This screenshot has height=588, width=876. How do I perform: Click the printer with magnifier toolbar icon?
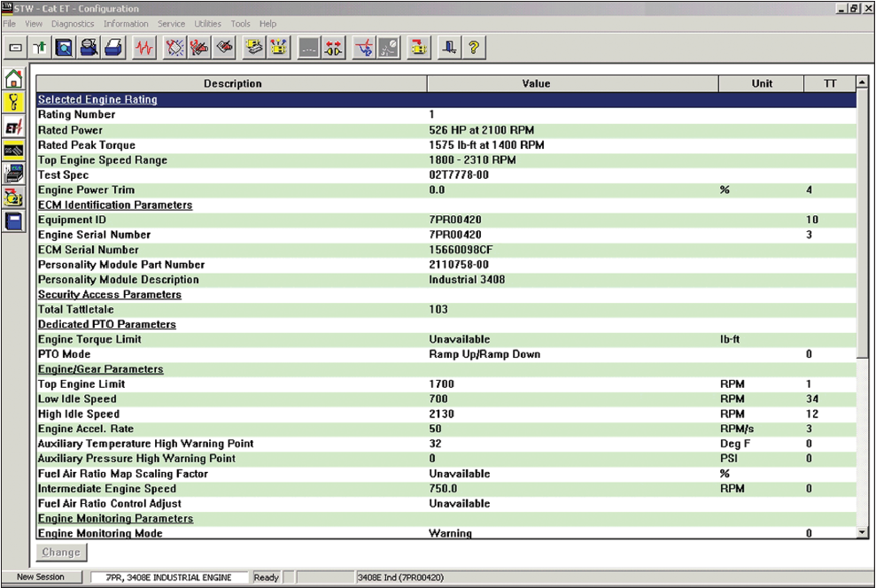click(89, 48)
